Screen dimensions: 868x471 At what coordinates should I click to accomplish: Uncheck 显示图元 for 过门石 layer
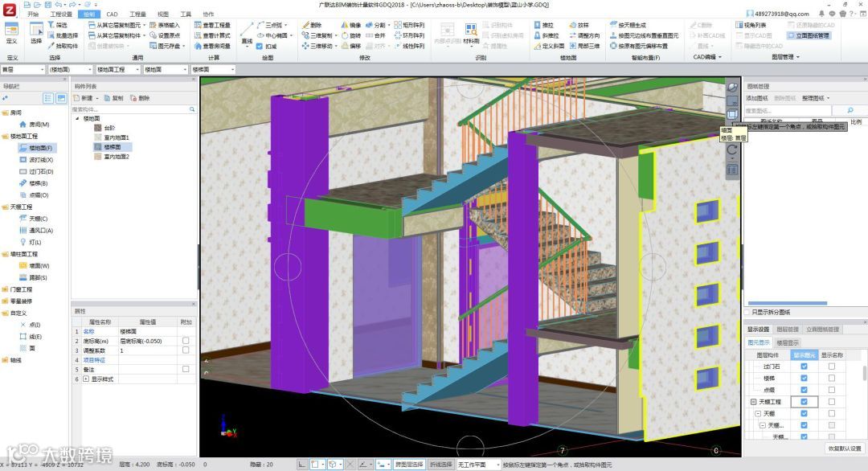pyautogui.click(x=805, y=367)
